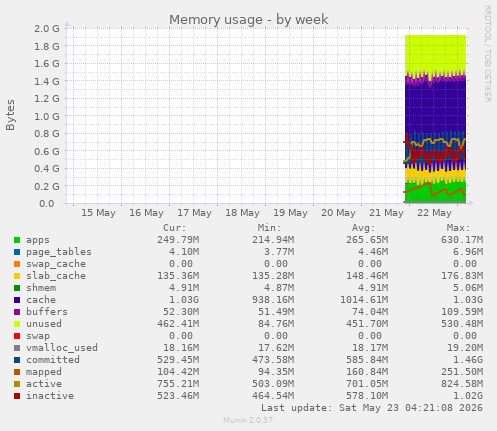Click cache min value 938.16M

273,300
